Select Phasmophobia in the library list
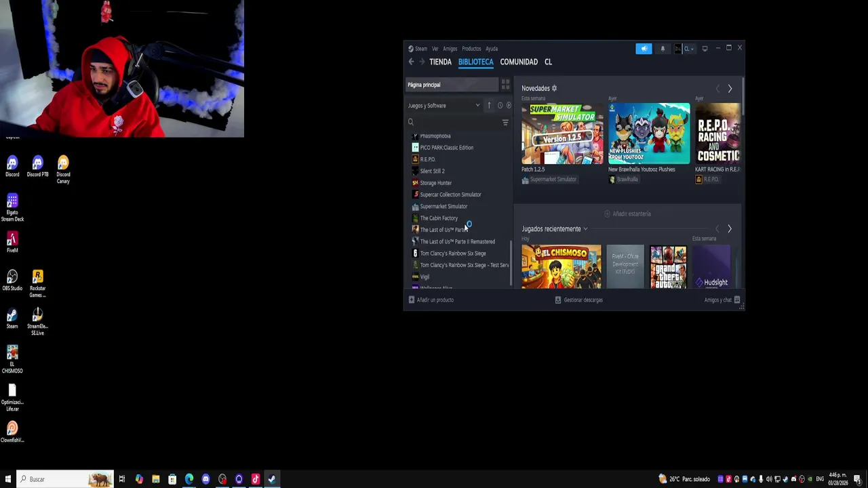Viewport: 868px width, 488px height. tap(435, 136)
